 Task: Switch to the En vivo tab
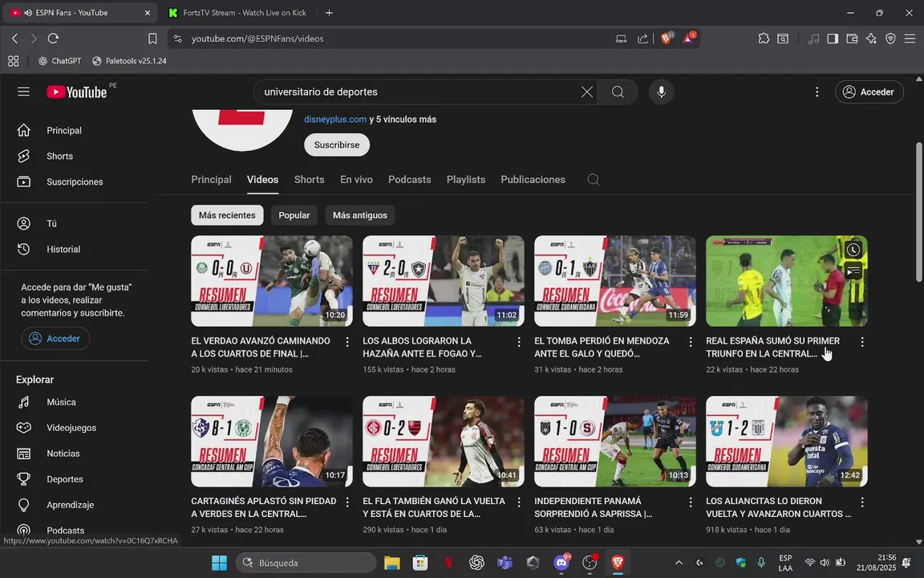pos(356,179)
